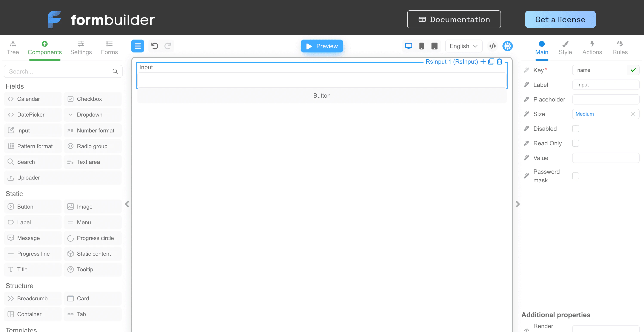Viewport: 644px width, 332px height.
Task: Click the Preview button
Action: [322, 46]
